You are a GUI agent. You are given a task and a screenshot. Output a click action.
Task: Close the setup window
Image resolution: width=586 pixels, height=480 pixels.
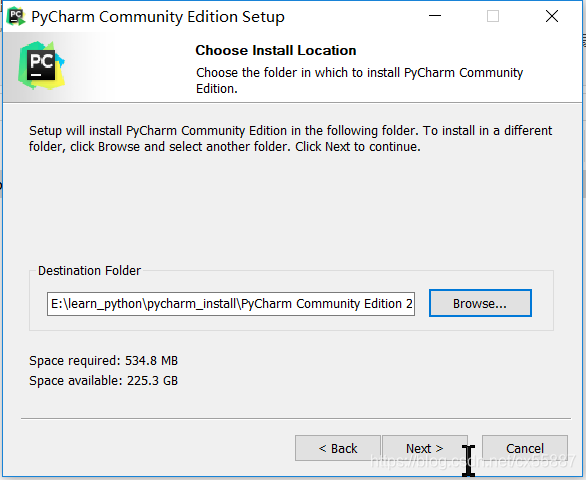point(552,16)
